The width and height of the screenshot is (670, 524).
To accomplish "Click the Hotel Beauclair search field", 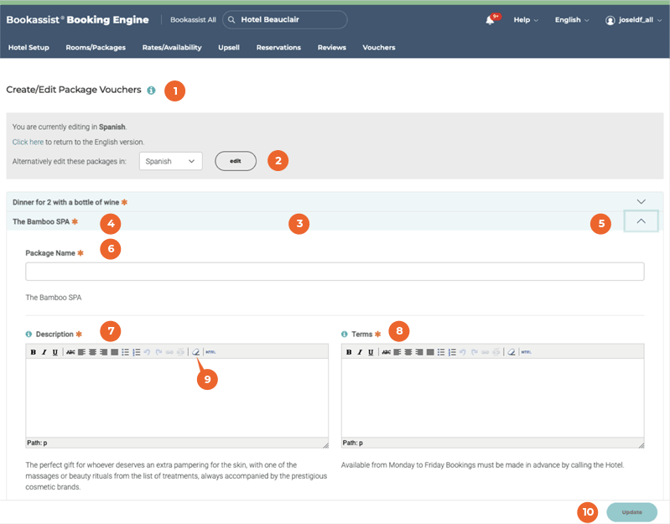I will tap(285, 20).
